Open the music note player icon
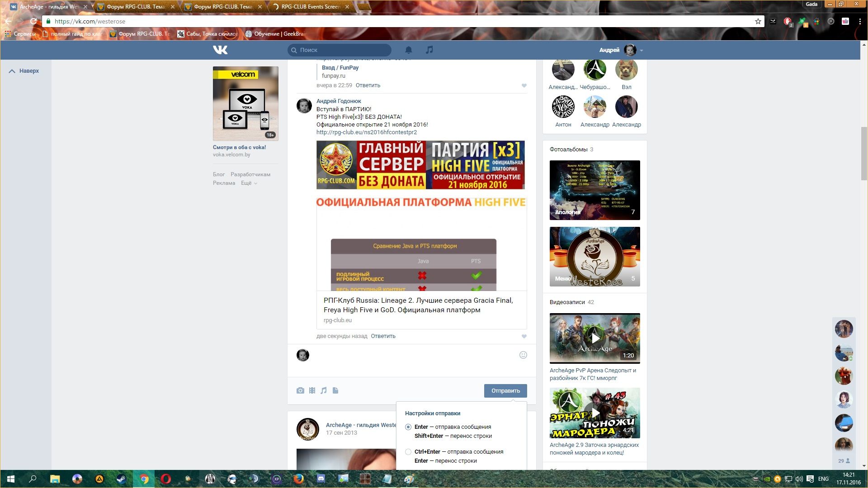The width and height of the screenshot is (868, 488). (x=429, y=50)
